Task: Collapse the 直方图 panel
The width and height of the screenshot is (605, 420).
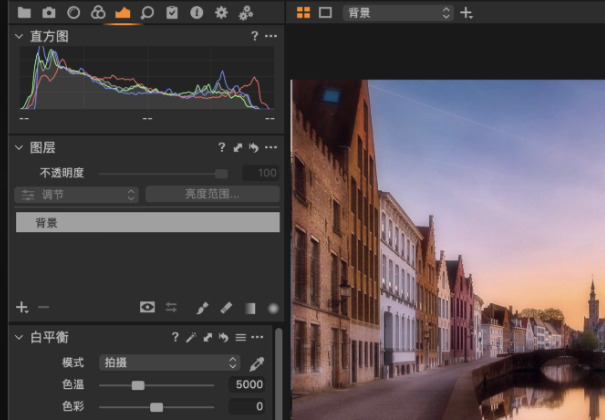Action: (18, 36)
